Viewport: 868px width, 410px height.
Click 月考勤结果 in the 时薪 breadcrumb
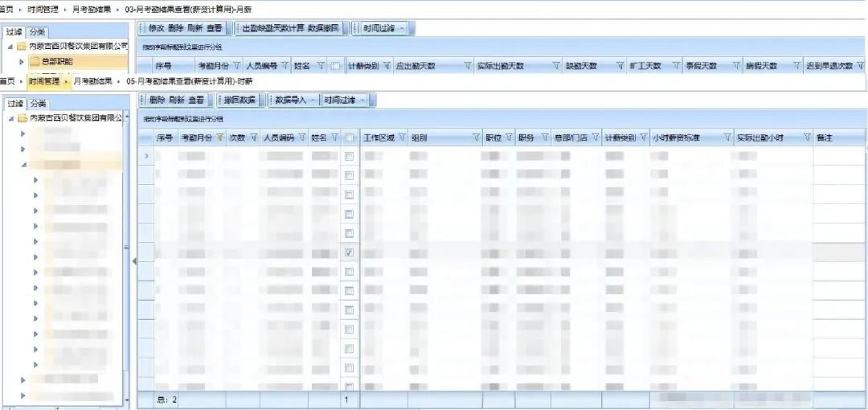pyautogui.click(x=92, y=81)
